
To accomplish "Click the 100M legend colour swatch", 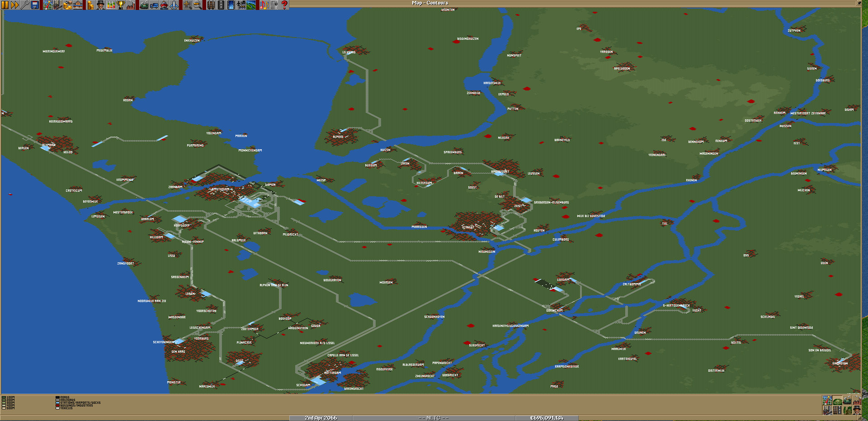I will 4,397.
